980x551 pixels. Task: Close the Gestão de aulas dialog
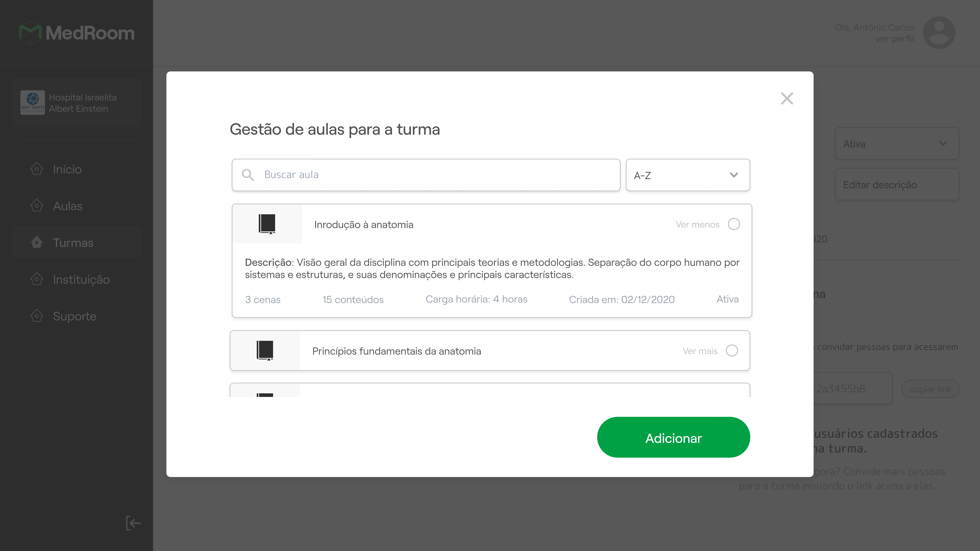click(x=787, y=98)
